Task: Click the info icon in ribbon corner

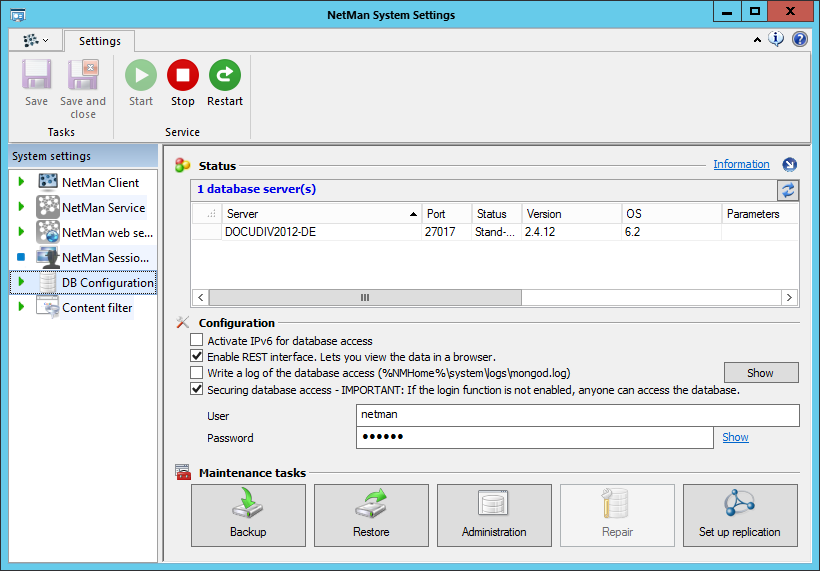Action: [x=776, y=39]
